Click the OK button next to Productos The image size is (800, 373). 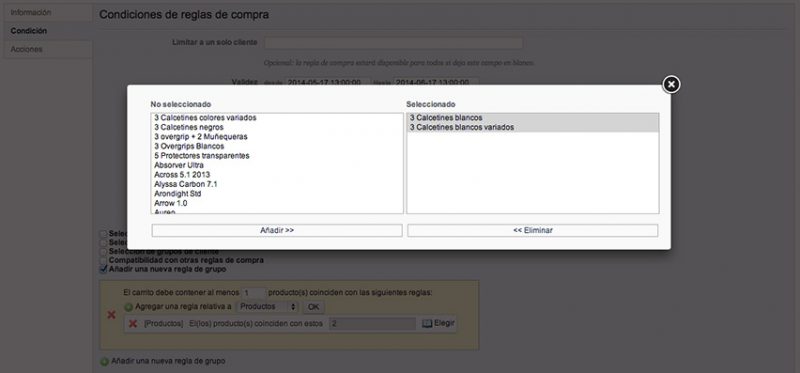[x=314, y=307]
